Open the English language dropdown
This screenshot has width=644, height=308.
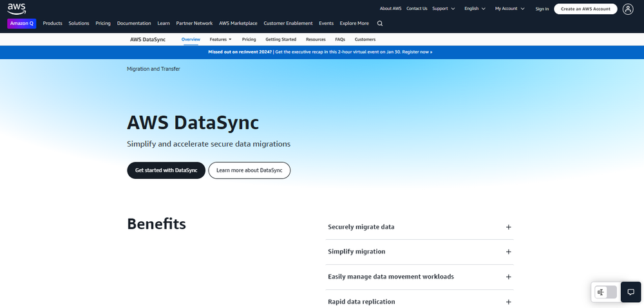[475, 8]
